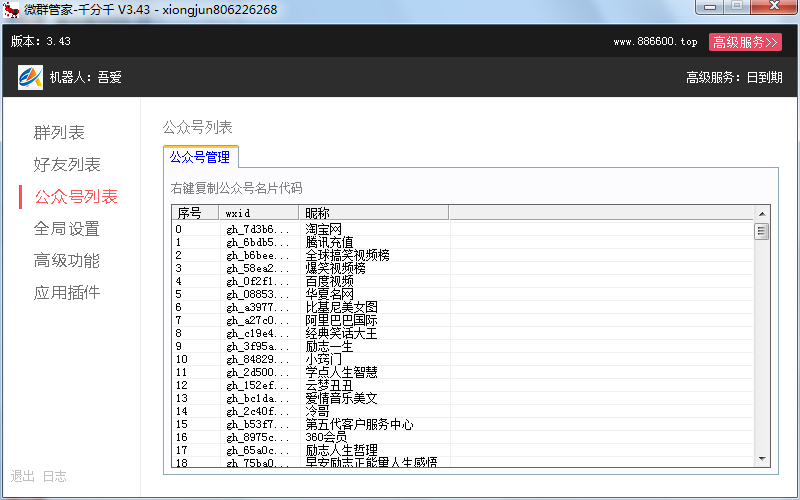Click wxid cell gh_152ef...
This screenshot has width=800, height=500.
[x=258, y=386]
